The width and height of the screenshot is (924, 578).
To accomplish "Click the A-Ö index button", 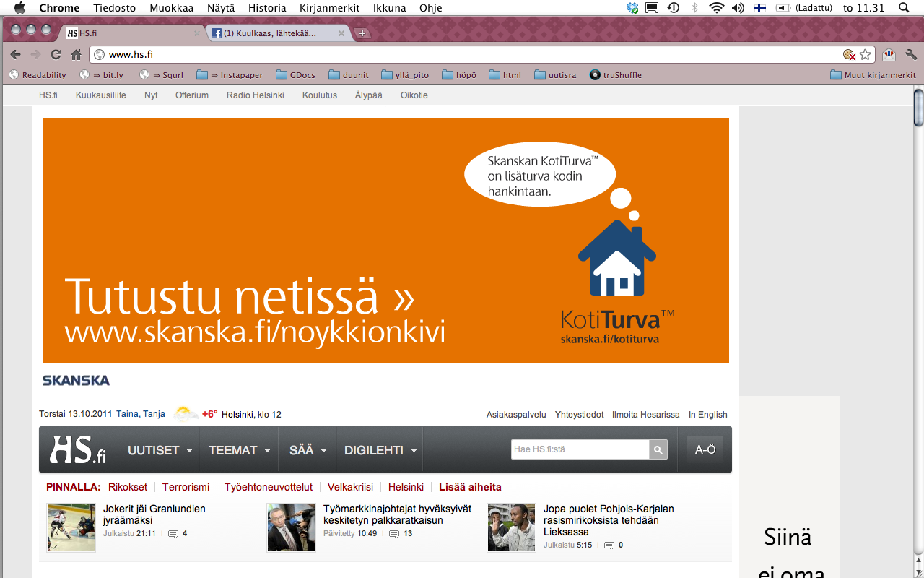I will (705, 449).
